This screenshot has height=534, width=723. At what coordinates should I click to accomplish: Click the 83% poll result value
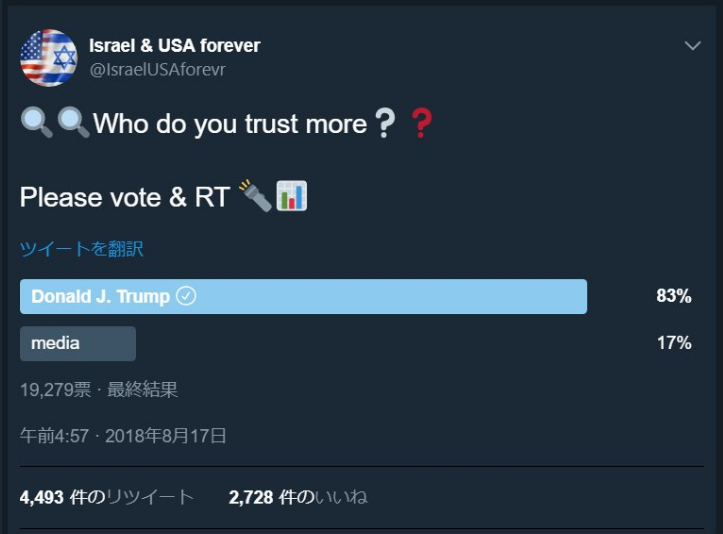point(674,297)
